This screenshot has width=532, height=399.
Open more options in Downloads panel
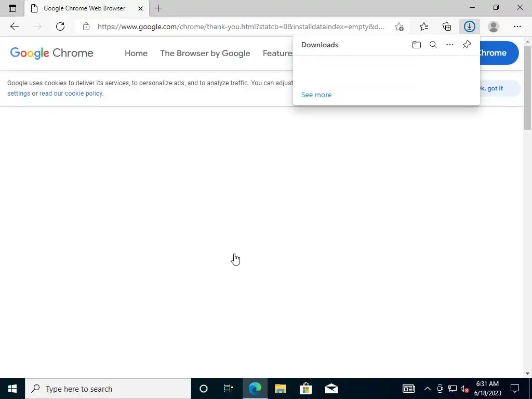(450, 45)
